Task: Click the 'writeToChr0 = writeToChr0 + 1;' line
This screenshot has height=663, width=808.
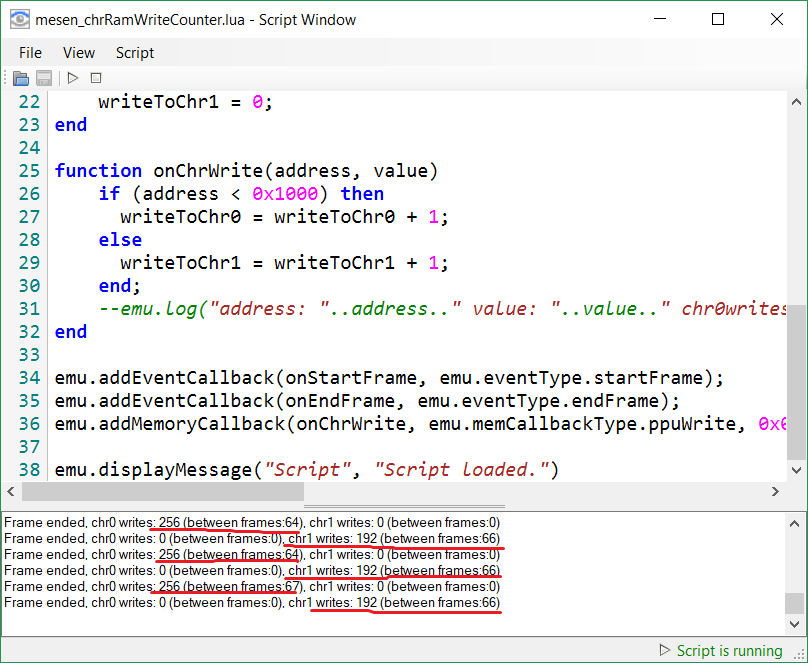Action: click(284, 216)
